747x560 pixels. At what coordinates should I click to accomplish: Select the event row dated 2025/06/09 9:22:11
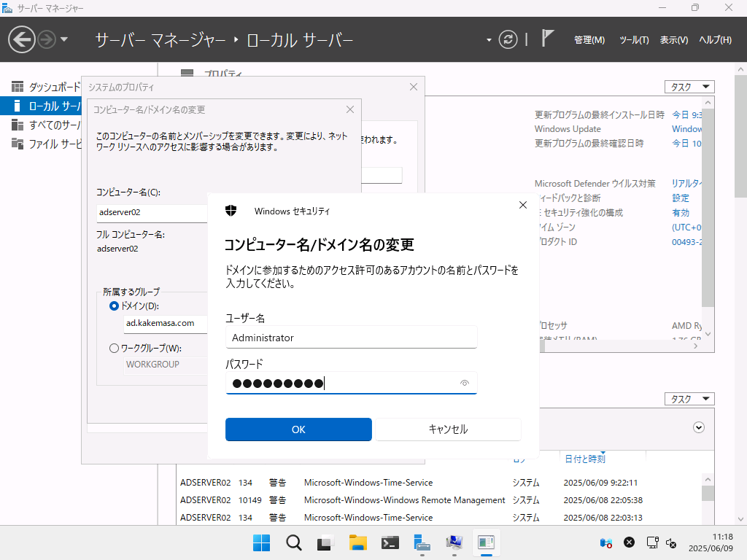[440, 483]
